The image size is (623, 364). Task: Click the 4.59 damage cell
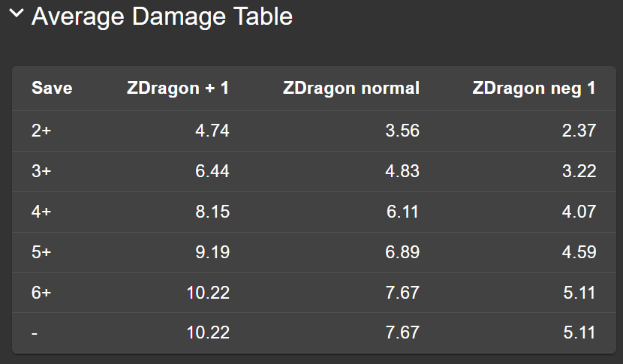(578, 252)
